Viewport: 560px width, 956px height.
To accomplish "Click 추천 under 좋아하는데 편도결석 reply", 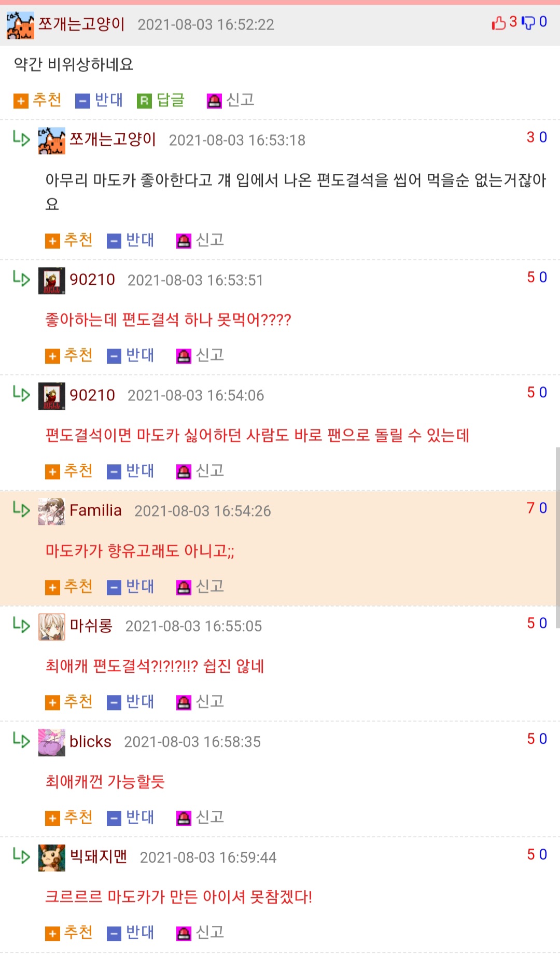I will [69, 355].
